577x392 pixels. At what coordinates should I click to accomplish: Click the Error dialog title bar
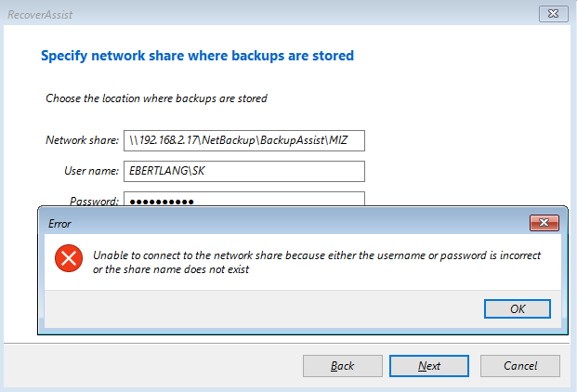[279, 223]
